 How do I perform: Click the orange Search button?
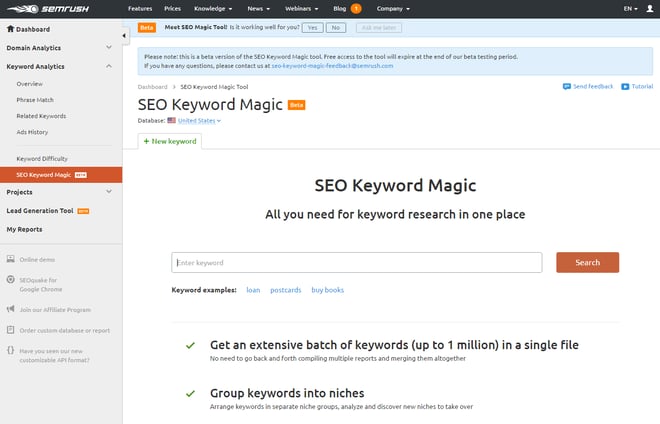(x=588, y=262)
